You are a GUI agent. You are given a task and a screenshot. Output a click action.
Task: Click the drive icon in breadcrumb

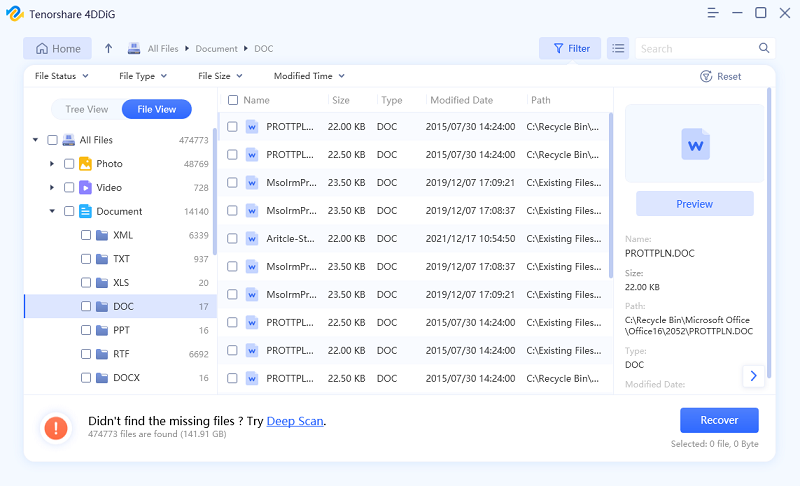pos(134,48)
